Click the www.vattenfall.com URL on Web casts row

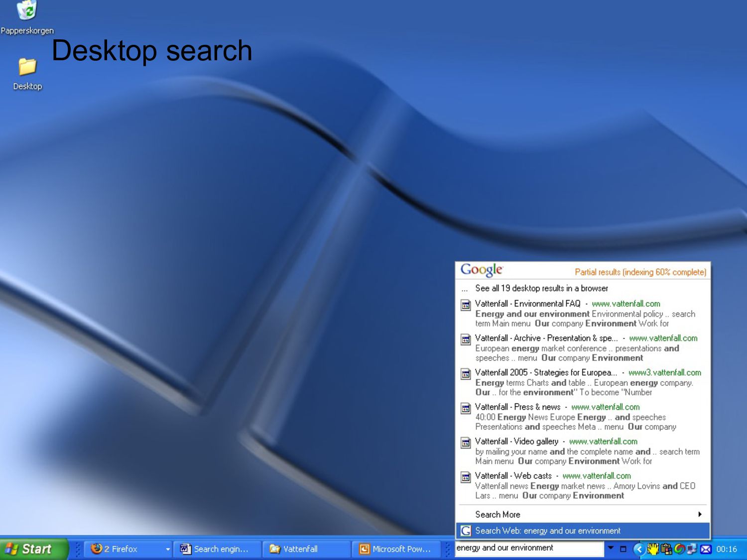(x=597, y=475)
